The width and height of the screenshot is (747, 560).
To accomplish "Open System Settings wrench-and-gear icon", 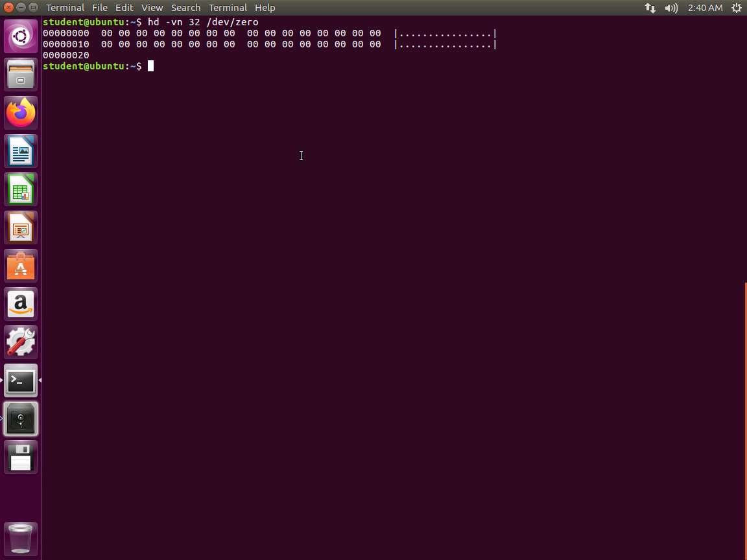I will point(21,342).
